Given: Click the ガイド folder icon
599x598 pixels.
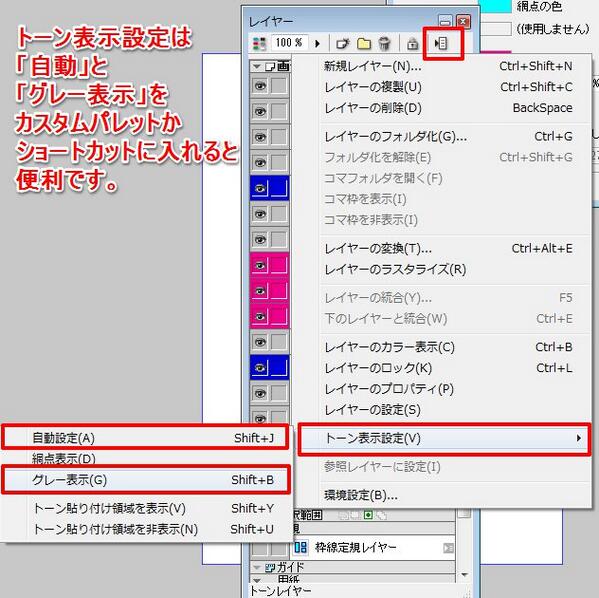Looking at the screenshot, I should (270, 567).
